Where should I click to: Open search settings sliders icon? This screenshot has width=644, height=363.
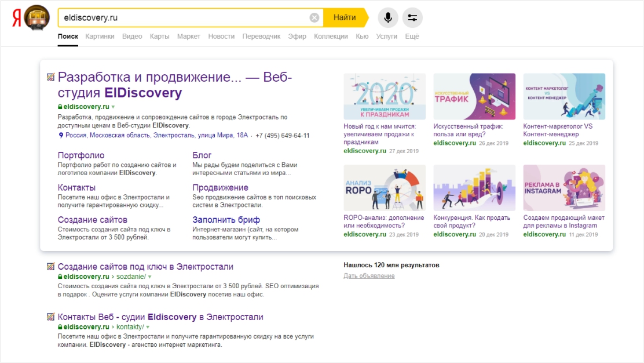click(x=412, y=17)
